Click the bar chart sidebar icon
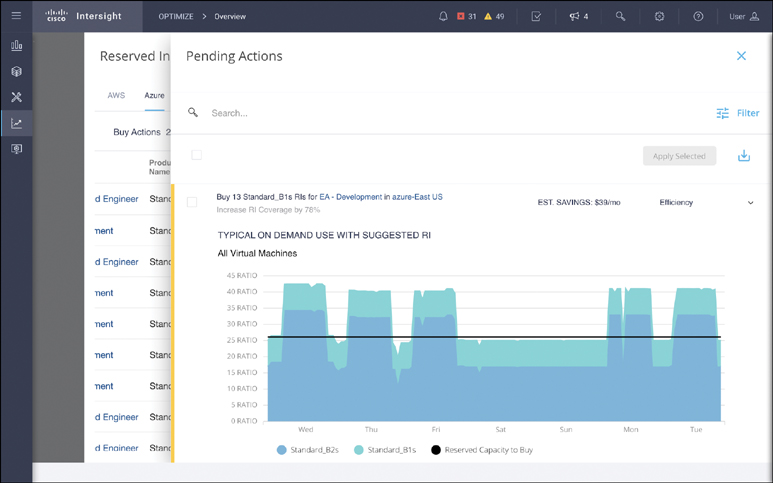Image resolution: width=773 pixels, height=483 pixels. [16, 46]
